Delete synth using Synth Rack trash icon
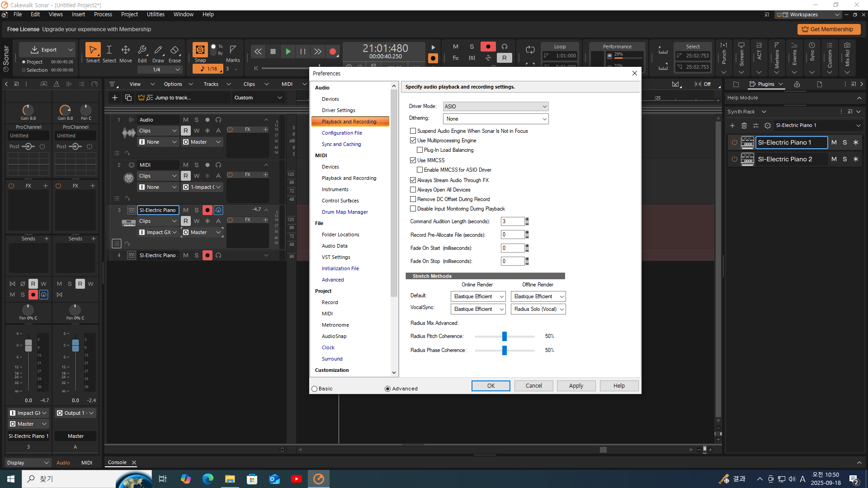 click(744, 126)
